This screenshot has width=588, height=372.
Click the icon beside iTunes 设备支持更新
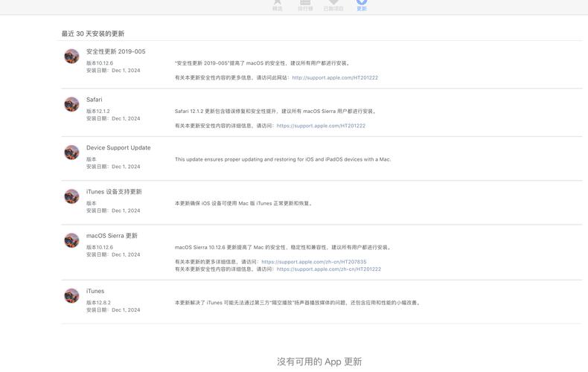click(71, 196)
